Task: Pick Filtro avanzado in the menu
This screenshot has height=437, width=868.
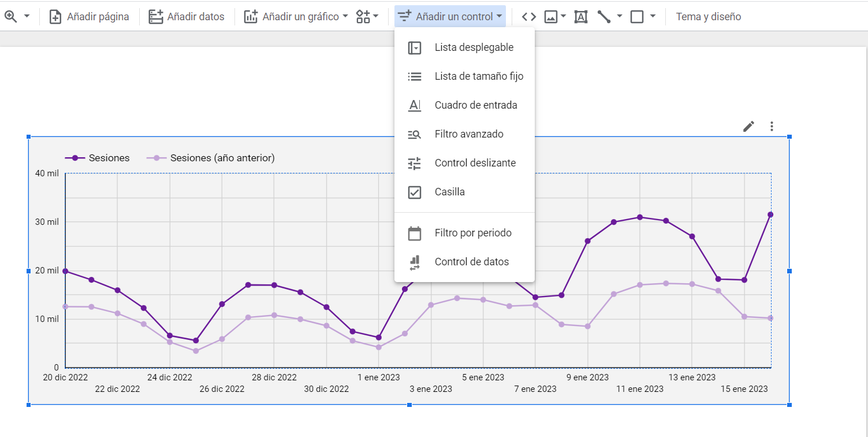Action: pos(469,134)
